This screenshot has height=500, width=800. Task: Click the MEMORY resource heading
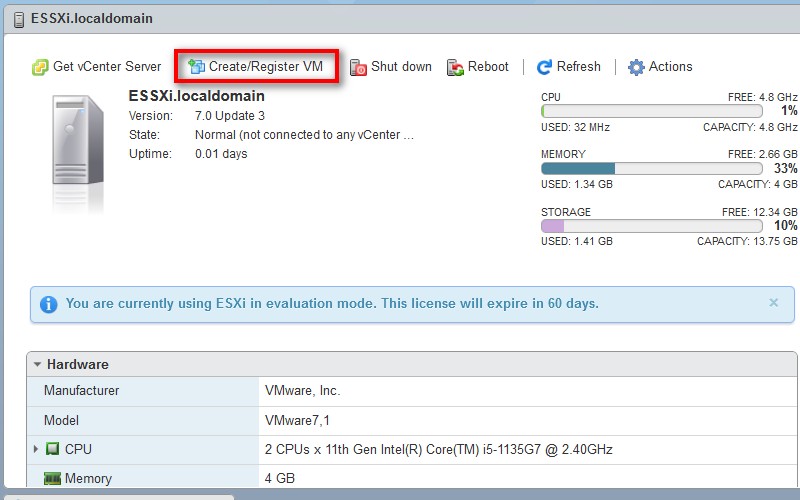pos(563,154)
